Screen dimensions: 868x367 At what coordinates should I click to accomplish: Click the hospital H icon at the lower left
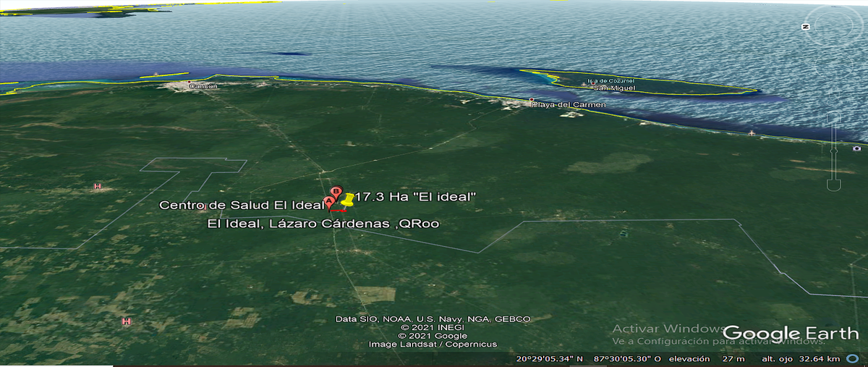pos(127,321)
